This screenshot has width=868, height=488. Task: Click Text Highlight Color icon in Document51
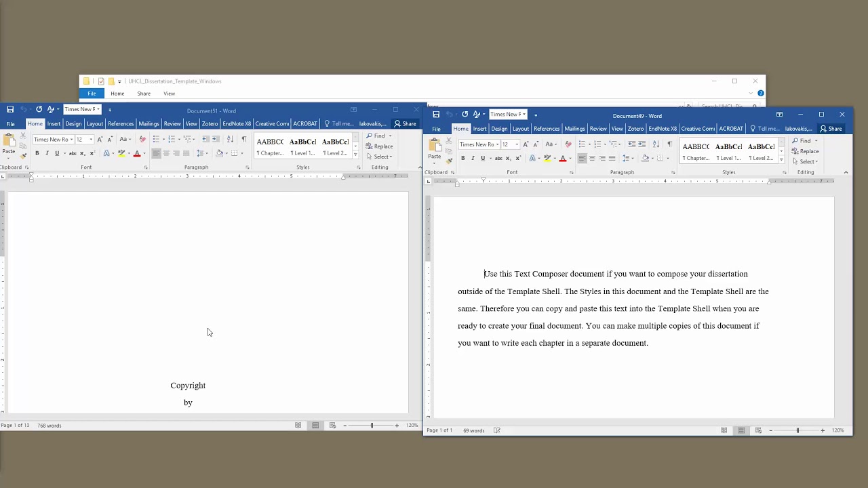[x=121, y=153]
